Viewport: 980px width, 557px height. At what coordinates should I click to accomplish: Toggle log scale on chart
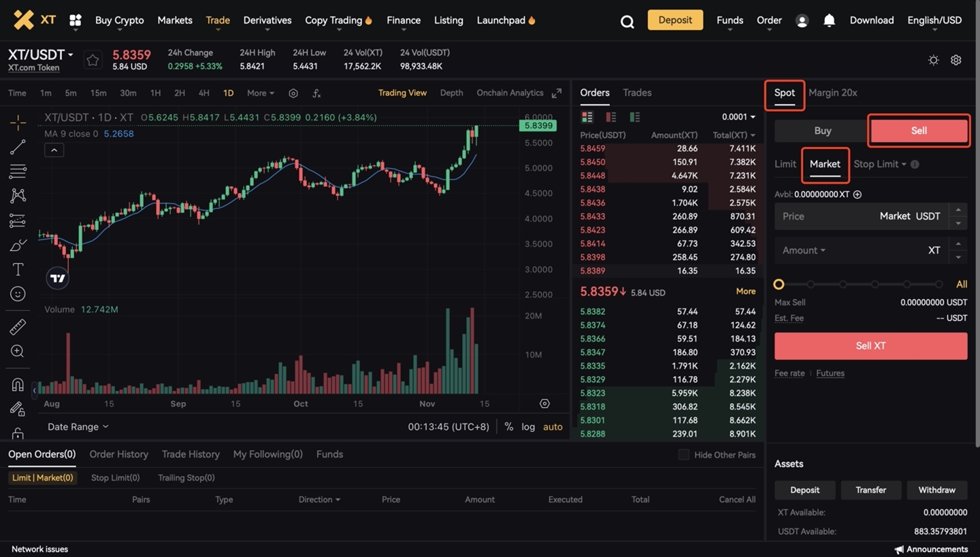528,427
